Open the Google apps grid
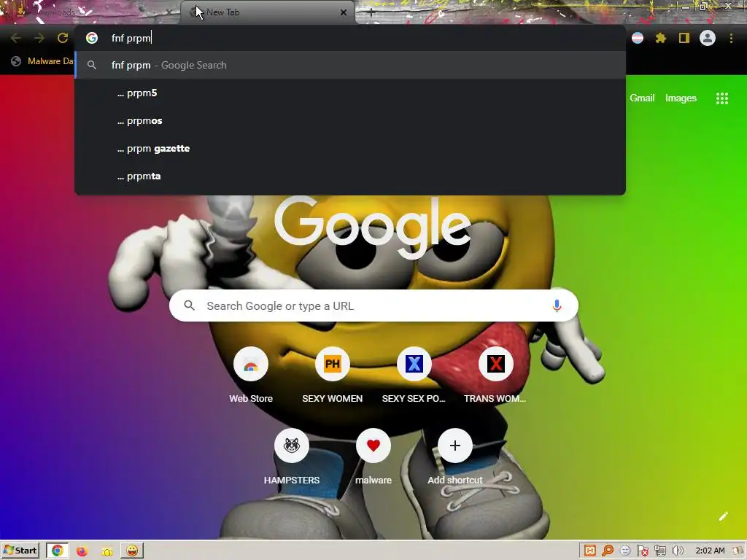The image size is (747, 560). [721, 98]
